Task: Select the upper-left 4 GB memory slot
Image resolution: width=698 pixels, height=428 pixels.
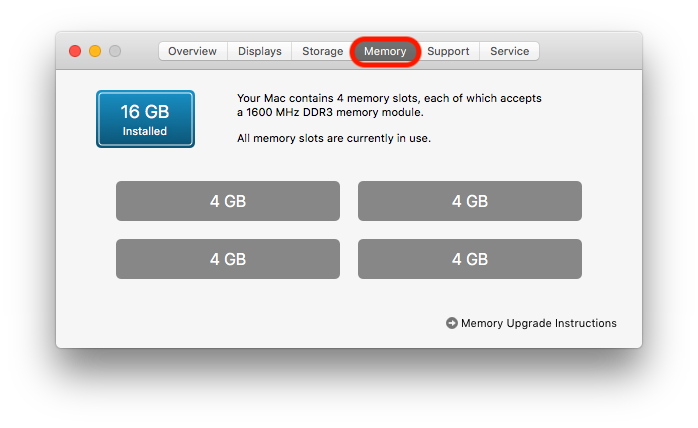Action: (x=228, y=201)
